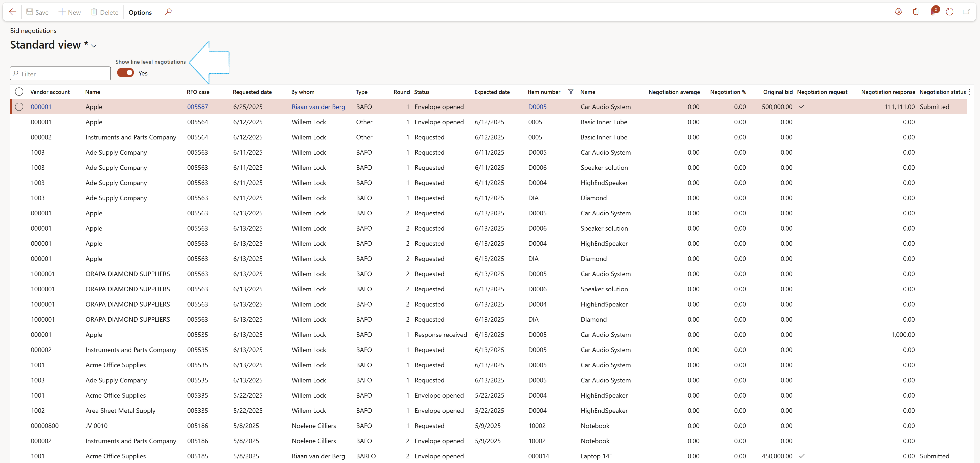The height and width of the screenshot is (463, 980).
Task: Click the 500,000.00 original bid cell
Action: (x=777, y=107)
